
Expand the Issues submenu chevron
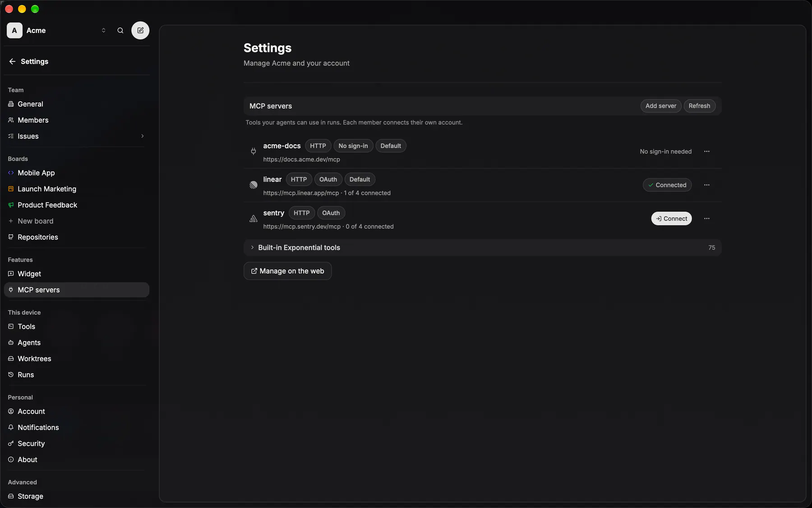coord(143,136)
